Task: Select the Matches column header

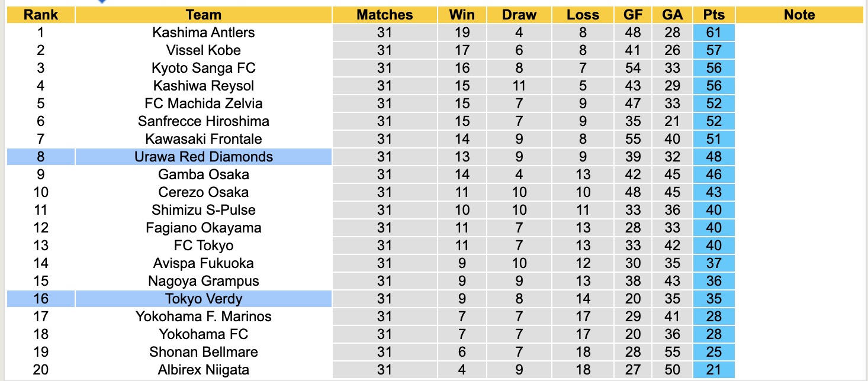Action: click(384, 15)
